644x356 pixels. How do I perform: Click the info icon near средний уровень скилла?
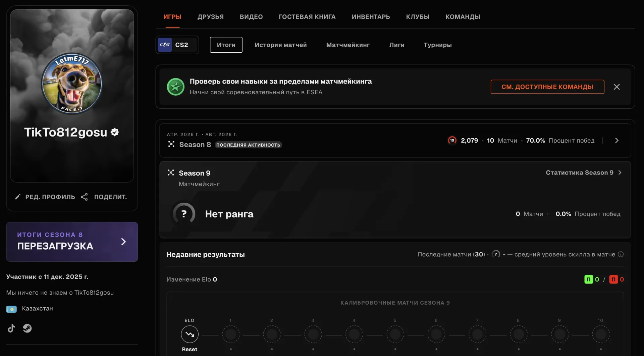click(x=621, y=254)
